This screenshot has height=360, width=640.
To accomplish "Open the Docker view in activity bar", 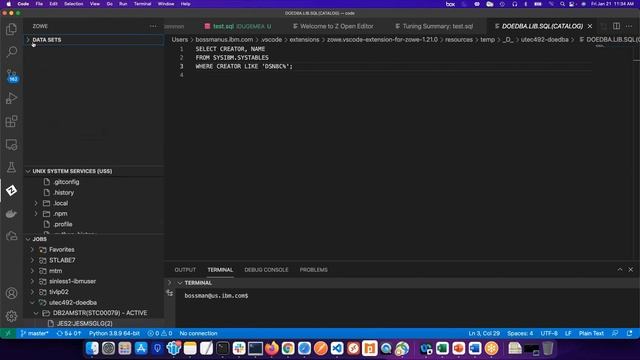I will coord(11,213).
